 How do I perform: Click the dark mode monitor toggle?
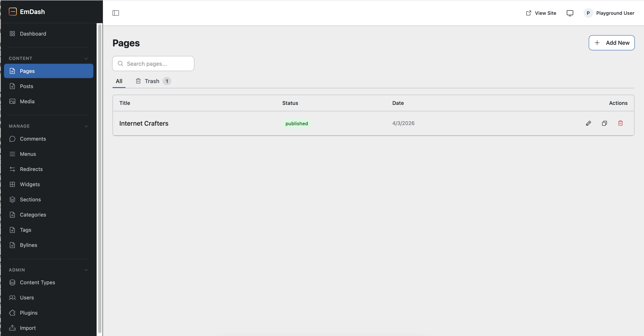click(x=570, y=13)
